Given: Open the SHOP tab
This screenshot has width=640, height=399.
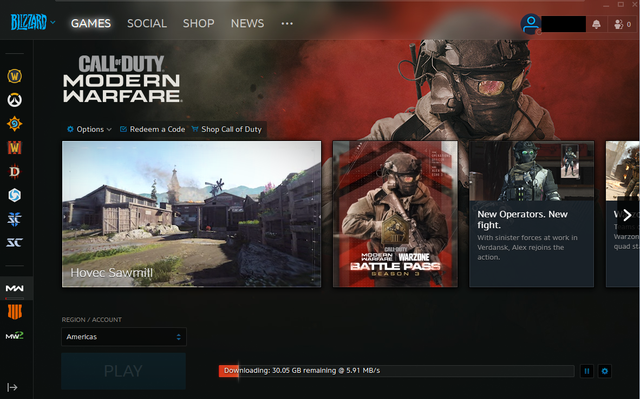Looking at the screenshot, I should tap(198, 23).
